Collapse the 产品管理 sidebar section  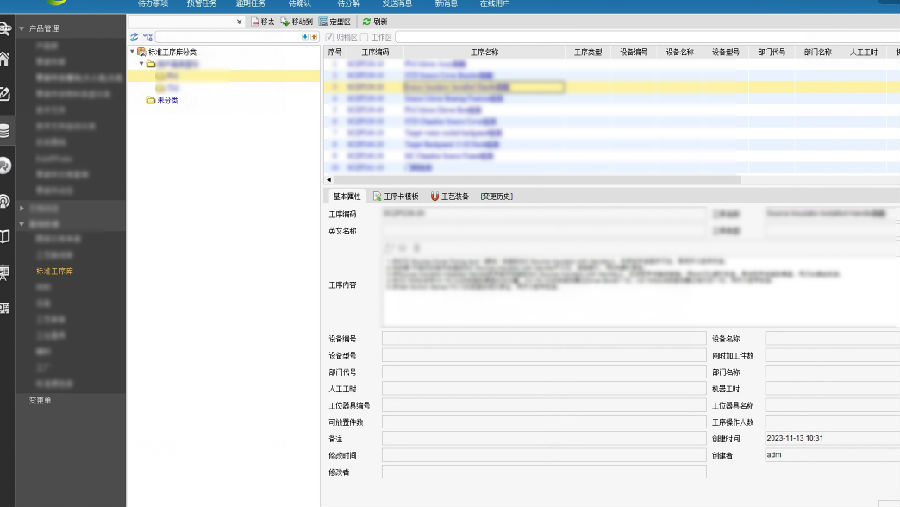(x=22, y=28)
